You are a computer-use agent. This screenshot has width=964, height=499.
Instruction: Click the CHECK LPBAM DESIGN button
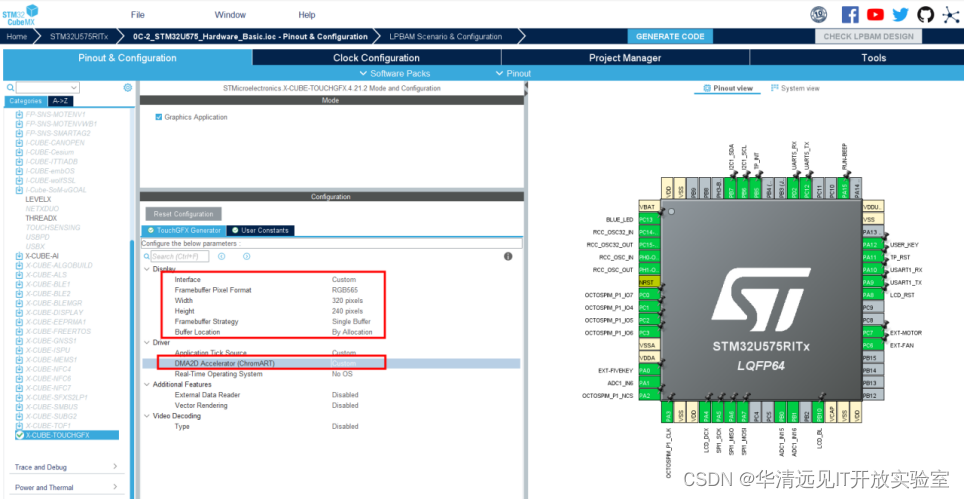tap(868, 36)
